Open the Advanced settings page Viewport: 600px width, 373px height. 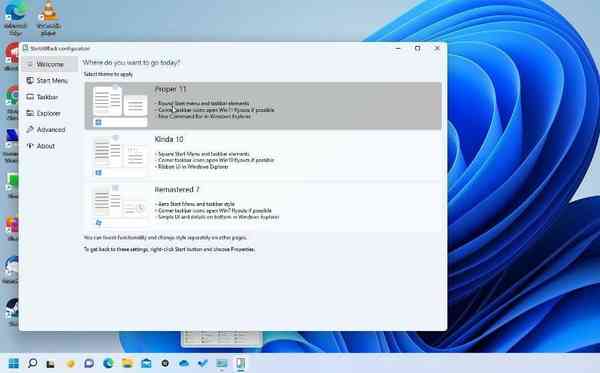click(x=50, y=130)
